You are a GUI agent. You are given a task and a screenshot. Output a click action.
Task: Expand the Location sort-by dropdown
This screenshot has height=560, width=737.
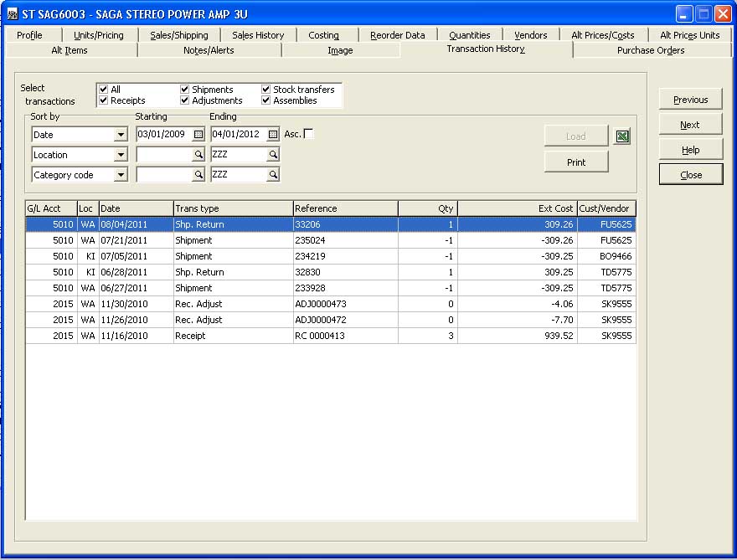(x=121, y=155)
